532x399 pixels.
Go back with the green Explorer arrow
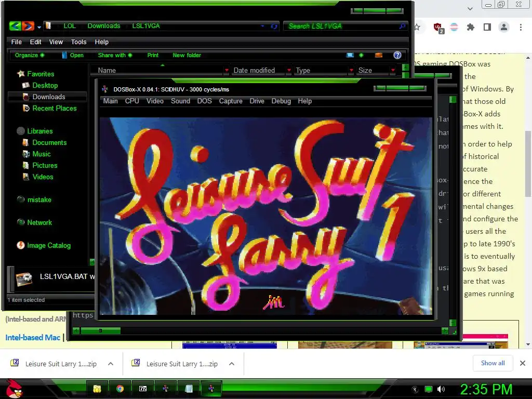click(15, 26)
